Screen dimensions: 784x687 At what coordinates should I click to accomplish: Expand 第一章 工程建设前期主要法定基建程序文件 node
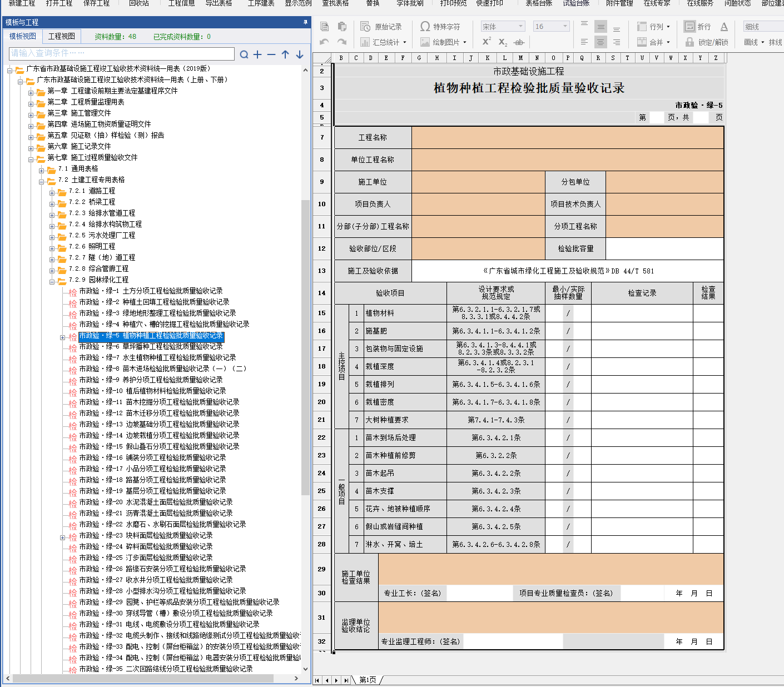pos(32,93)
